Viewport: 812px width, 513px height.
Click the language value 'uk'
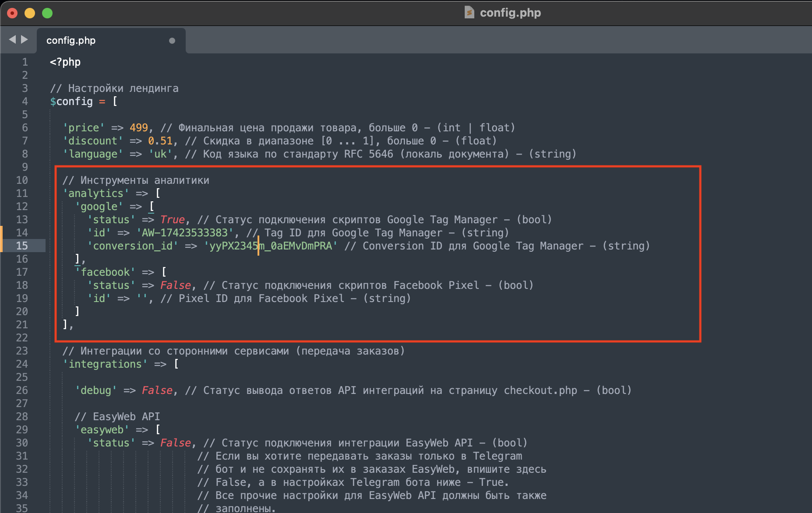point(160,154)
